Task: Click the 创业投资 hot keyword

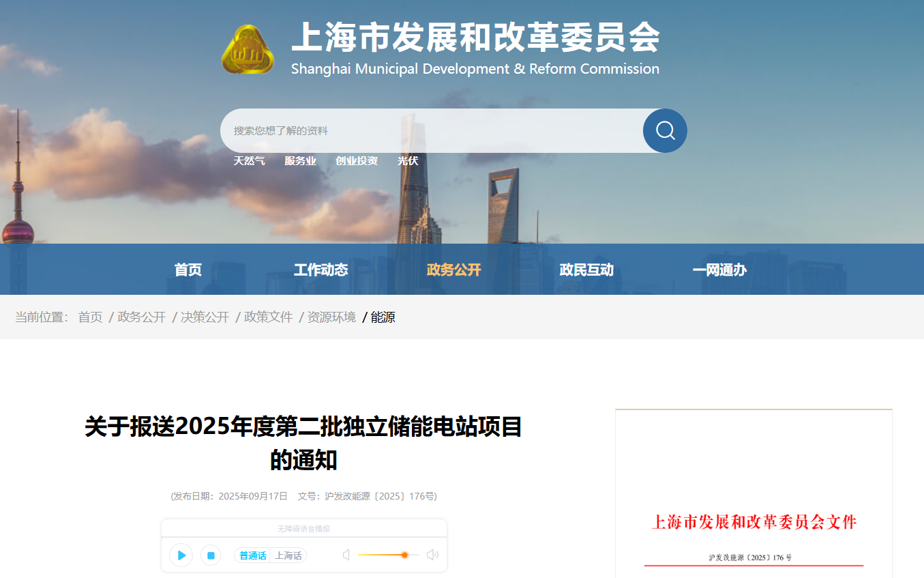Action: 357,161
